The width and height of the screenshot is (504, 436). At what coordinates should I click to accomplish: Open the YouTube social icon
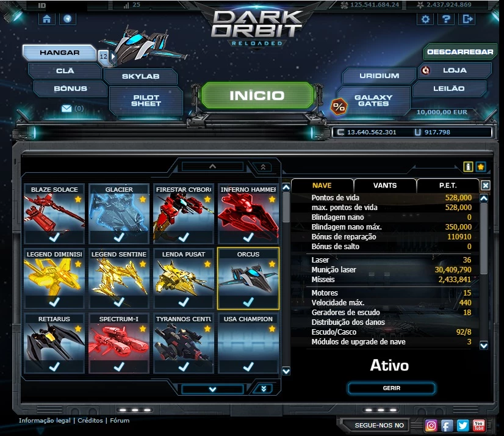pos(478,426)
